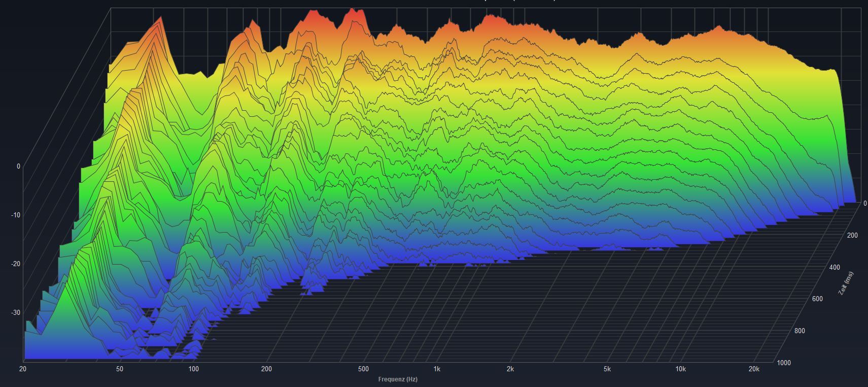Pick the 500 Hz frequency tick label
Viewport: 868px width, 387px height.
pyautogui.click(x=363, y=369)
